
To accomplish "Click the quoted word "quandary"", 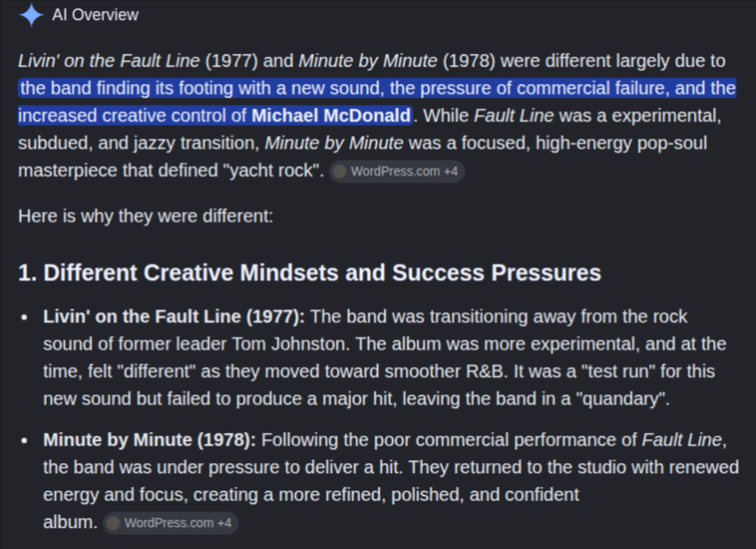I will (621, 399).
